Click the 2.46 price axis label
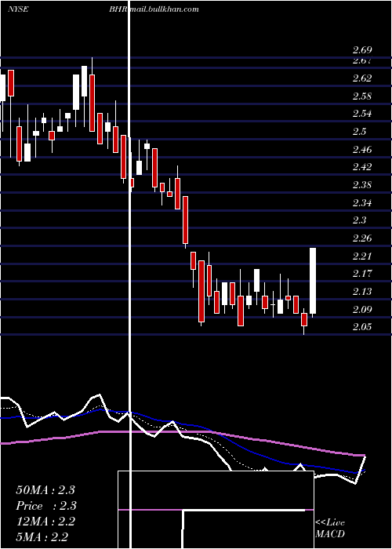The image size is (392, 549). 362,150
